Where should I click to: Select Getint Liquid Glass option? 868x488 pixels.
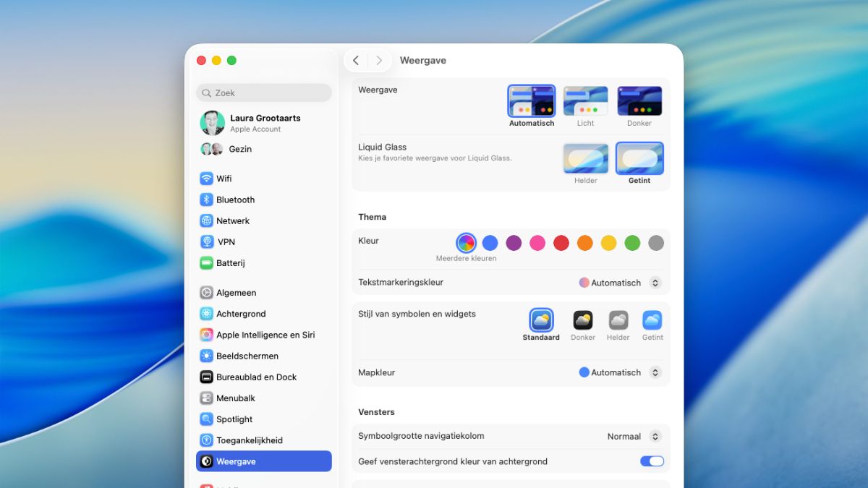click(639, 158)
